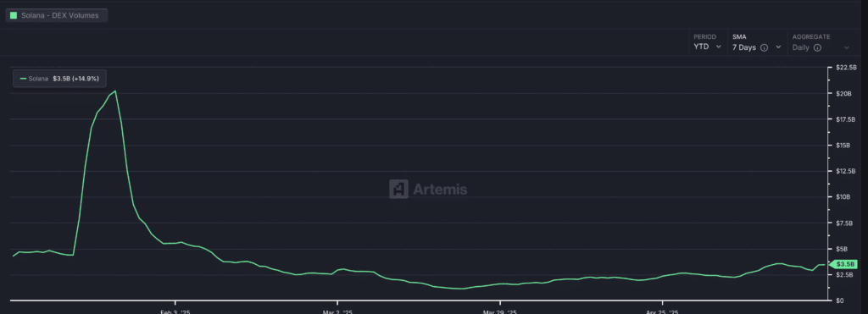868x314 pixels.
Task: Click the peak of the Solana volume line
Action: pos(114,91)
